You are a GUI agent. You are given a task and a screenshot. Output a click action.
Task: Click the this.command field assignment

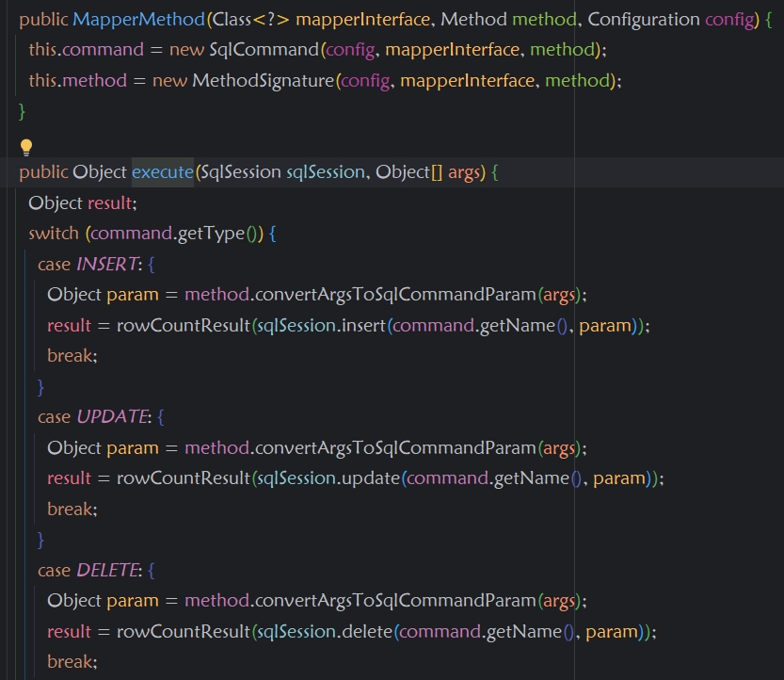click(x=86, y=50)
